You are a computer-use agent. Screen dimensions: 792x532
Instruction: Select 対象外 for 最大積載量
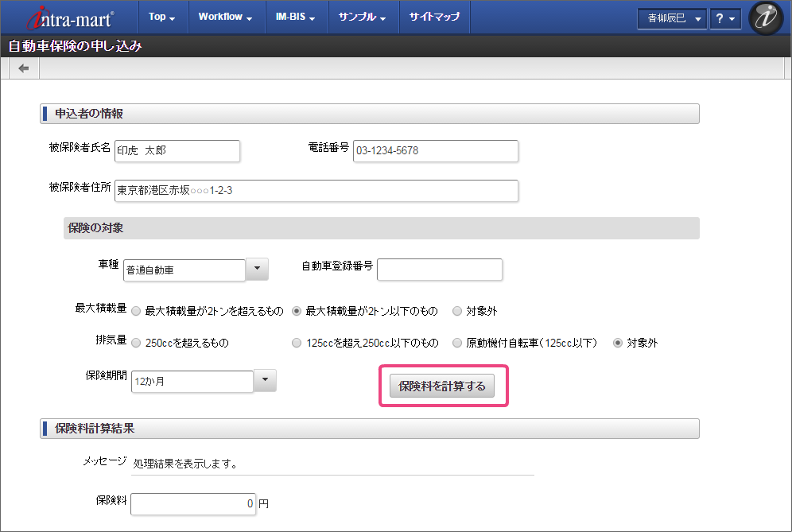tap(457, 312)
